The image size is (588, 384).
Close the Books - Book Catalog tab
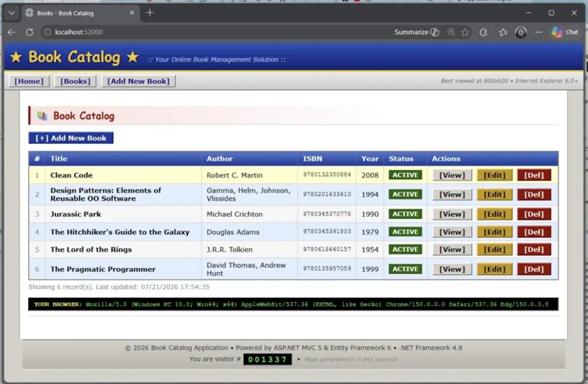(132, 13)
